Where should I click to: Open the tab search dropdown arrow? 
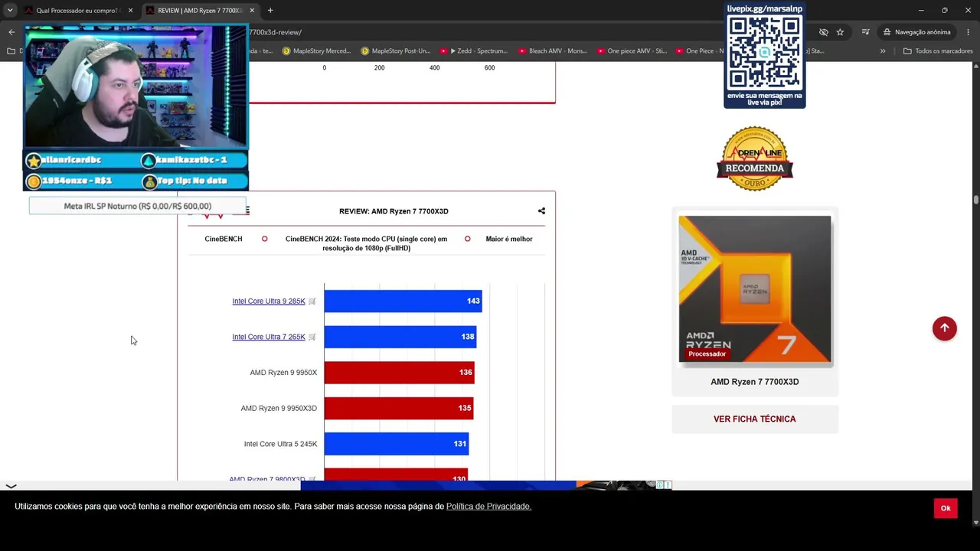tap(9, 11)
